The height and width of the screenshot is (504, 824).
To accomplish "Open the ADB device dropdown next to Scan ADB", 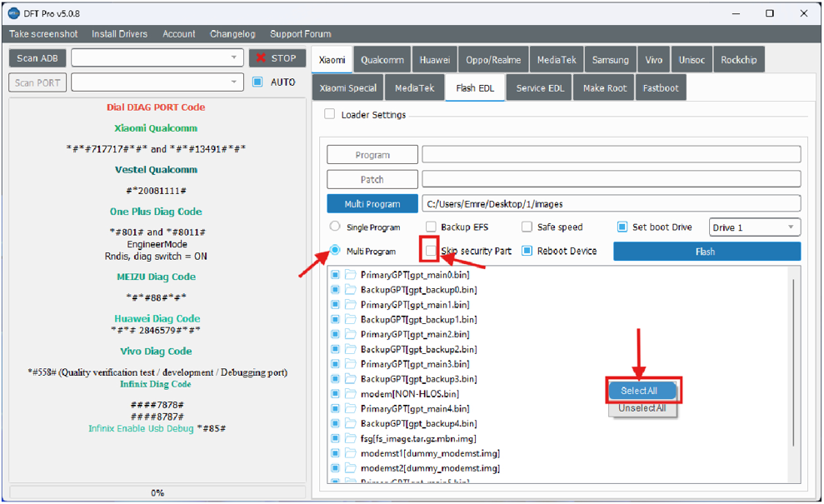I will click(157, 57).
